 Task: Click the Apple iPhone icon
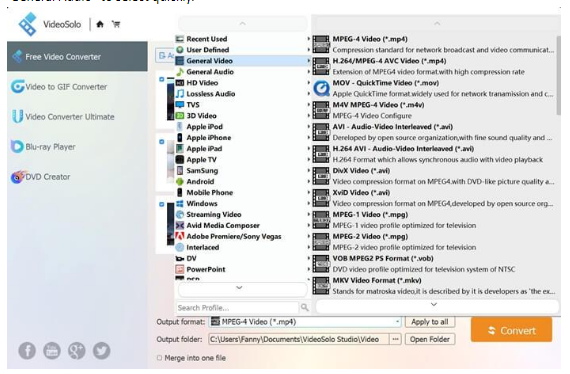[180, 137]
